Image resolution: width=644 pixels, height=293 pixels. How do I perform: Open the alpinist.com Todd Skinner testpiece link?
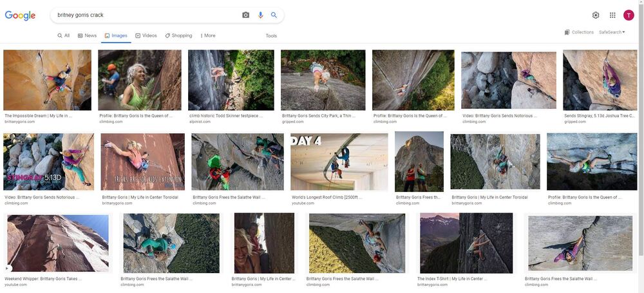click(226, 116)
